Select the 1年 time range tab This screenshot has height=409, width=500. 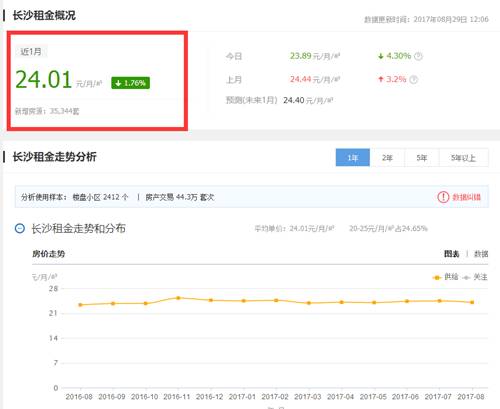click(x=353, y=157)
